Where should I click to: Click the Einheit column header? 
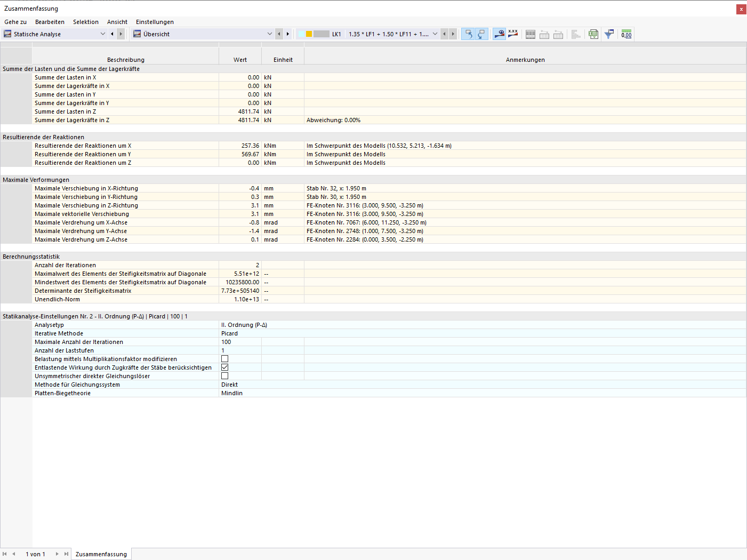283,60
